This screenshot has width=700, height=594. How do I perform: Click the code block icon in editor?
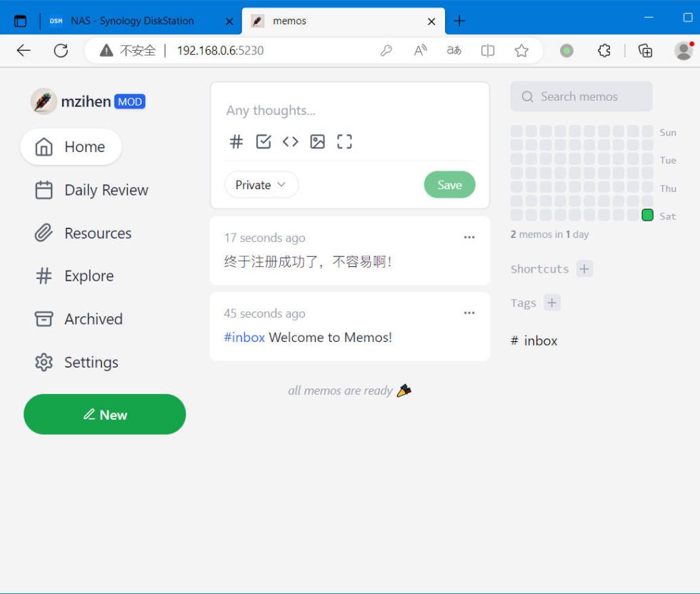tap(291, 141)
